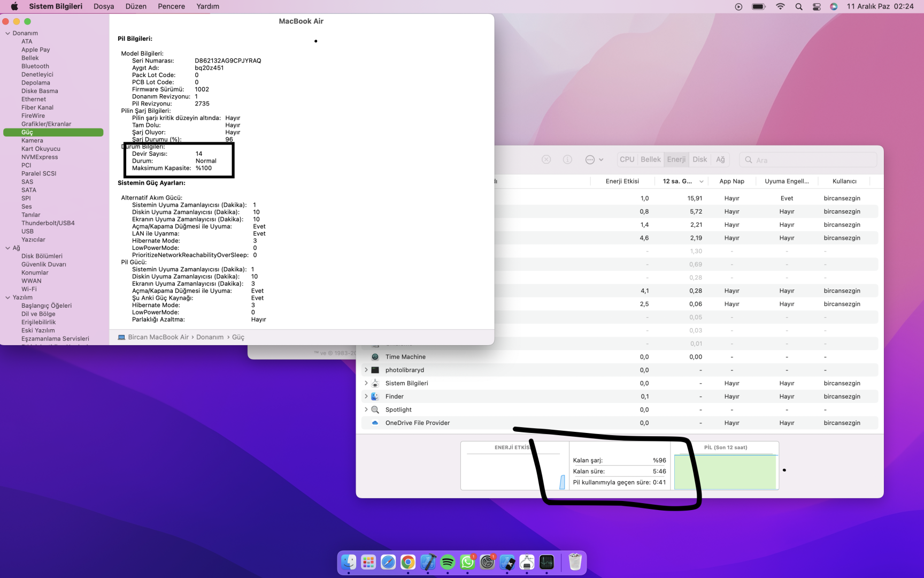
Task: Sort by the App Nap column
Action: click(x=732, y=181)
